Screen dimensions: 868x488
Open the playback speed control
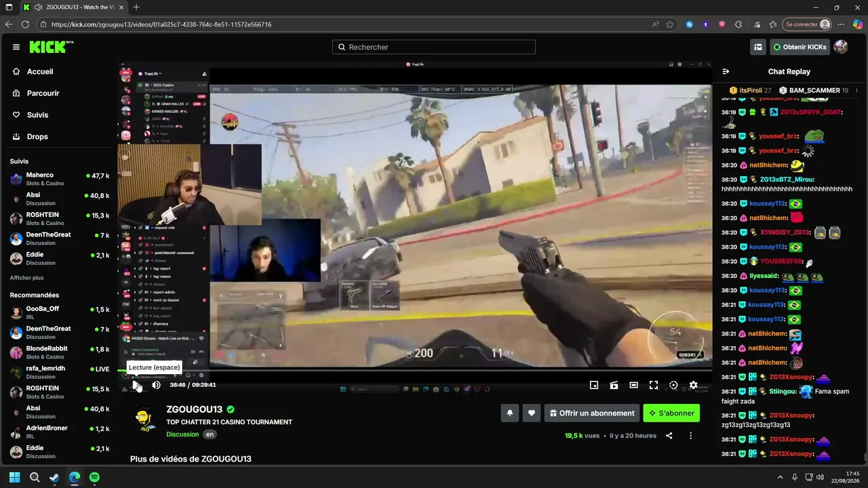[x=673, y=385]
